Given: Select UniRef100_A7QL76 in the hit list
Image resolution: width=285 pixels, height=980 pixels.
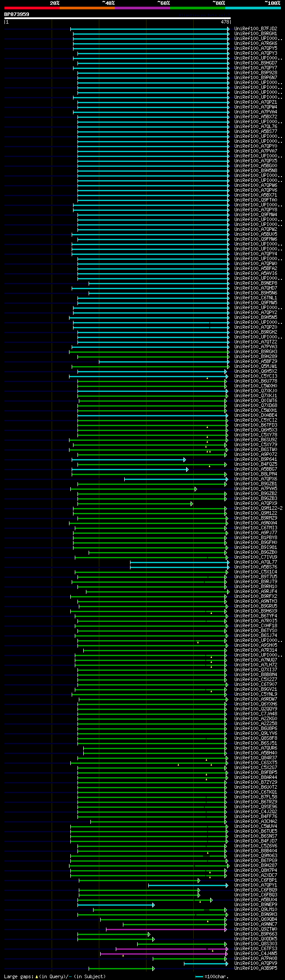Looking at the screenshot, I should pos(256,127).
